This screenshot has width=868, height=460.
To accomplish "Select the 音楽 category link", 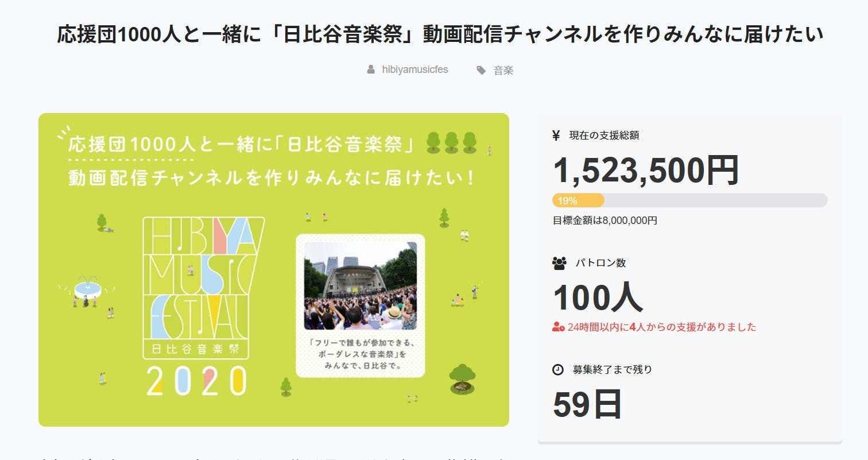I will [x=503, y=71].
